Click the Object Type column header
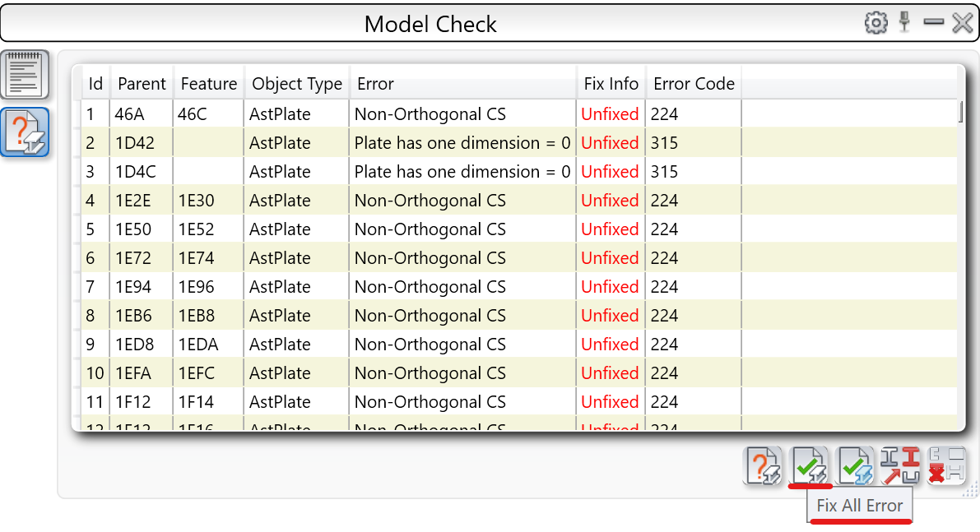The image size is (980, 532). (x=297, y=84)
